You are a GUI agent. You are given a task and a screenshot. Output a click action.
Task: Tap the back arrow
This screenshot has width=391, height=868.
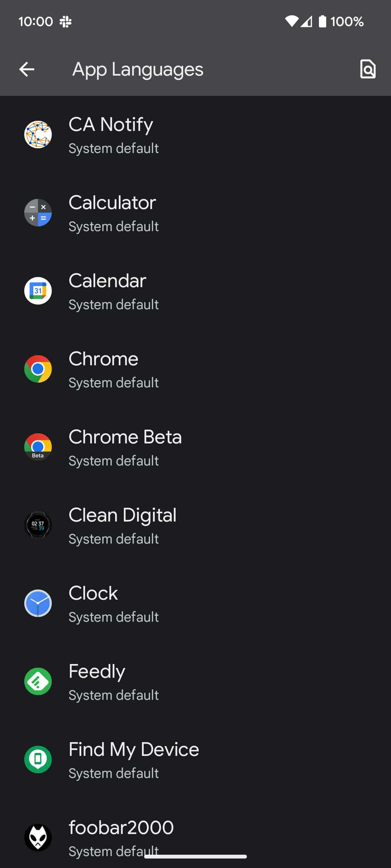pos(27,69)
